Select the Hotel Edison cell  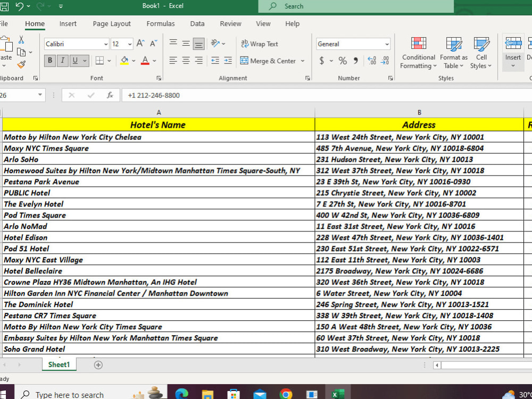[x=159, y=237]
